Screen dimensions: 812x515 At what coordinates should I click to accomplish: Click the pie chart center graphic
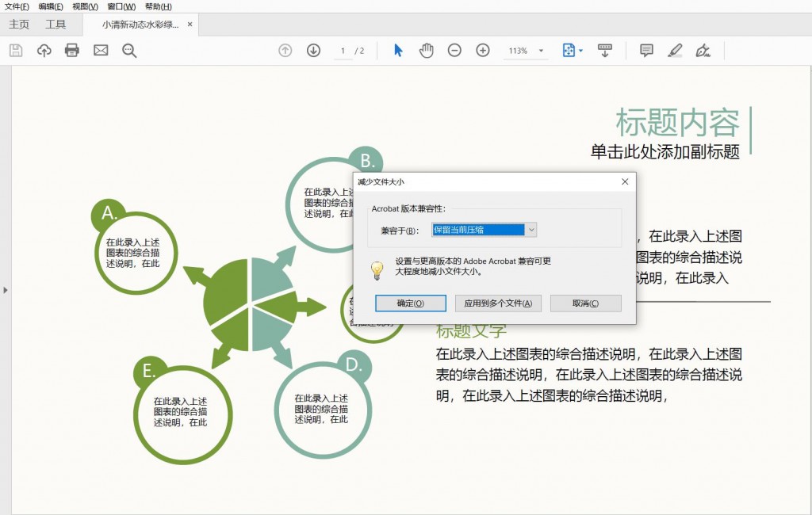tap(251, 305)
